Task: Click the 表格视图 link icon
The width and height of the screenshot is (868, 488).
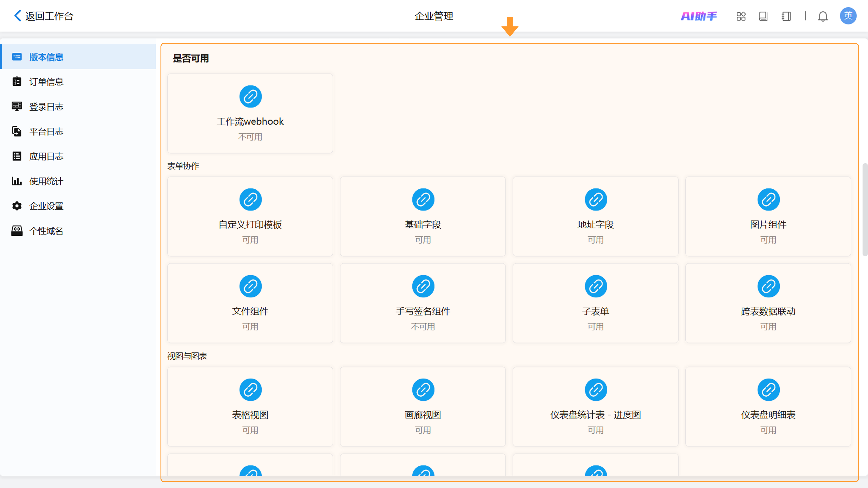Action: 250,390
